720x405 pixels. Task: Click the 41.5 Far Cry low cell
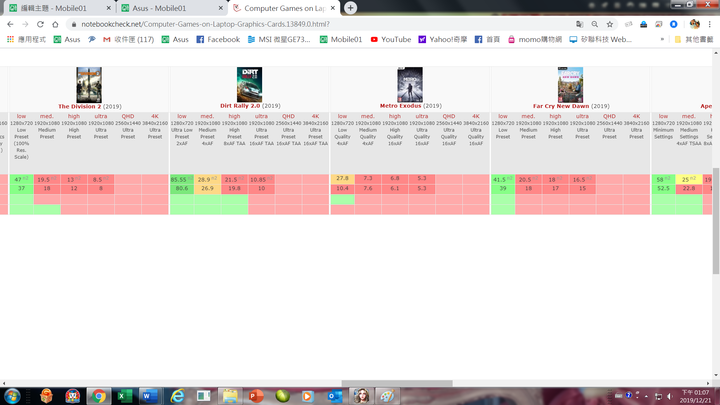click(503, 179)
